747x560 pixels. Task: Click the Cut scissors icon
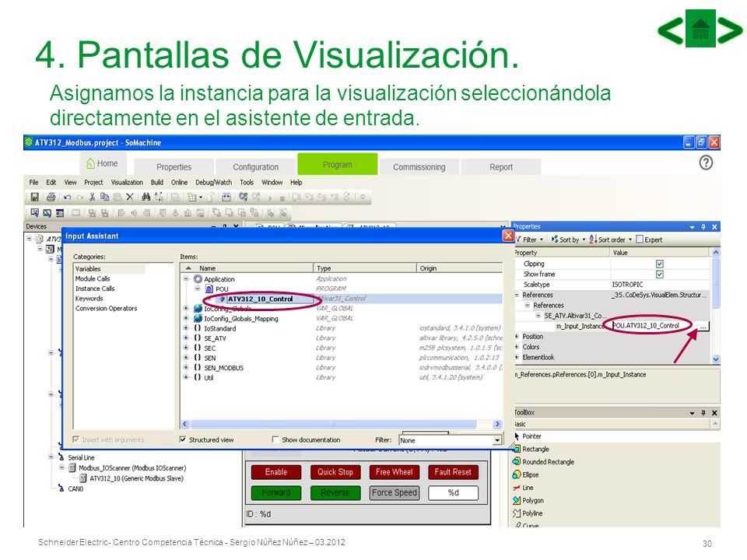[x=93, y=197]
